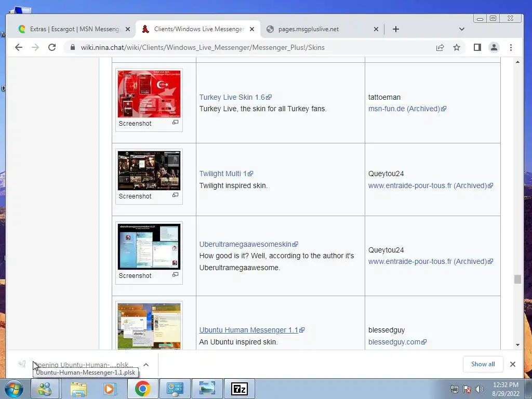The height and width of the screenshot is (399, 532).
Task: Click author name blessedguy
Action: [387, 330]
